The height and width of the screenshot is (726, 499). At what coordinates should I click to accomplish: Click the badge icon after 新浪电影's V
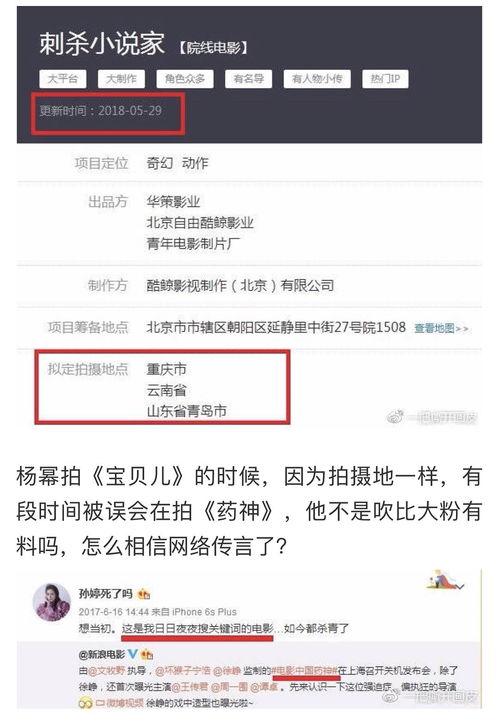click(x=146, y=654)
